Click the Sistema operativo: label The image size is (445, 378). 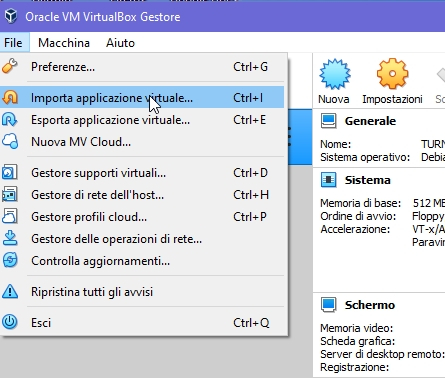pyautogui.click(x=365, y=157)
